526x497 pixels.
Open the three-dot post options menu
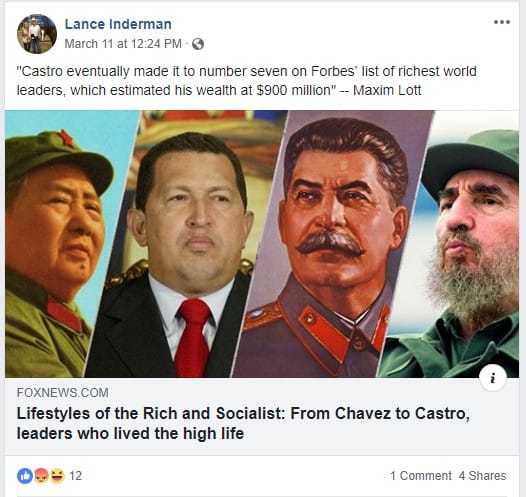502,22
